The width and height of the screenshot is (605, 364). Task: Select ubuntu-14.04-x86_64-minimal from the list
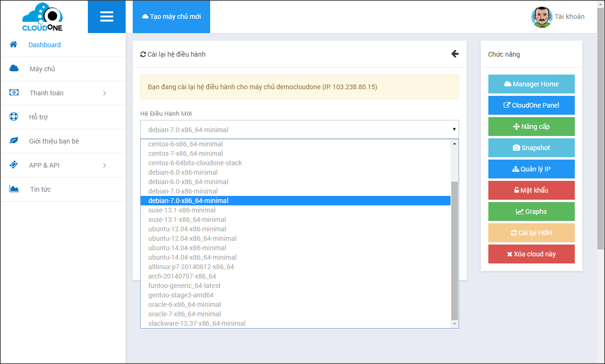(192, 257)
